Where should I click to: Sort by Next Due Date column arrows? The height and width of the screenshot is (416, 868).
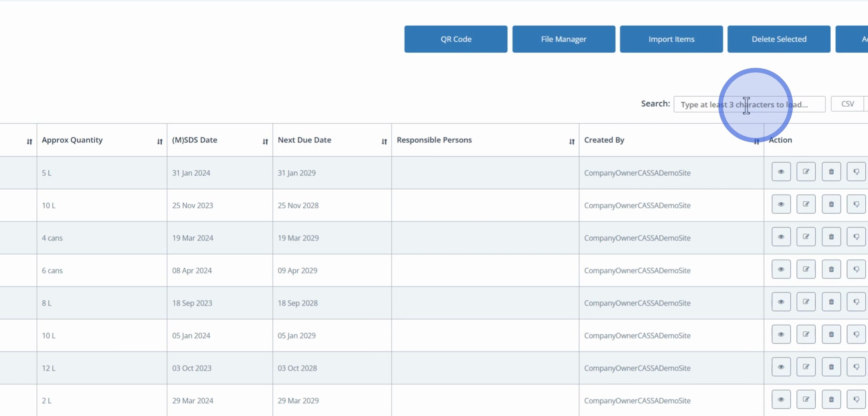click(x=384, y=142)
